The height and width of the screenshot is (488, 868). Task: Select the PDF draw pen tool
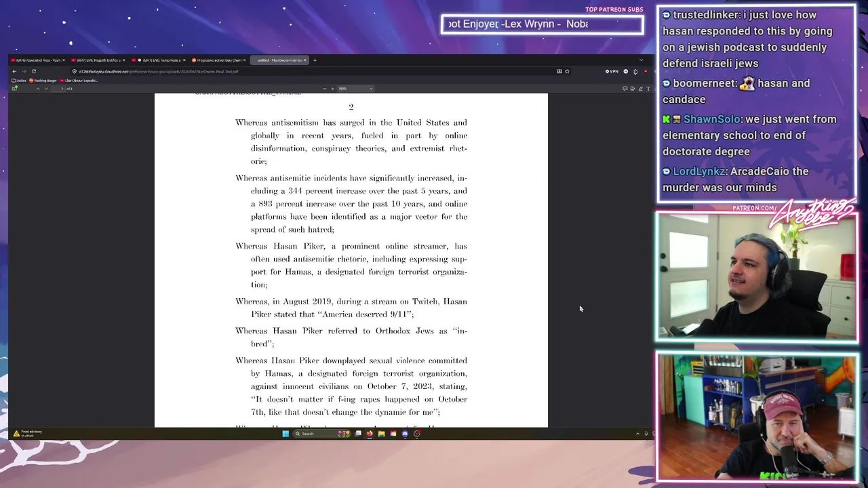(641, 89)
